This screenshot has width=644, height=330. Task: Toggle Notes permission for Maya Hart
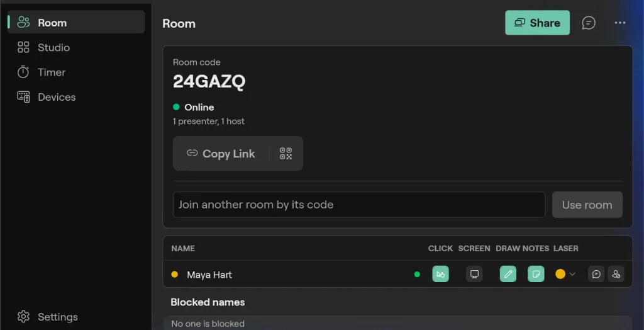tap(536, 274)
